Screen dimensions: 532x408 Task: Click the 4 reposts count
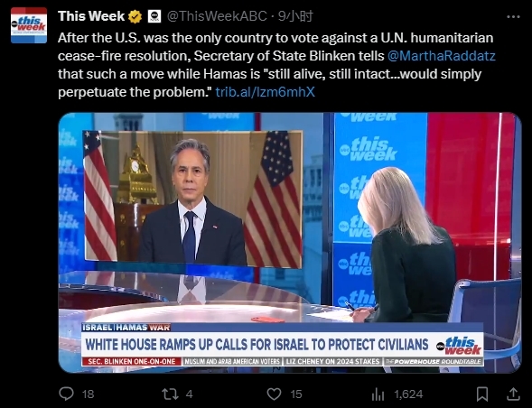[x=190, y=394]
